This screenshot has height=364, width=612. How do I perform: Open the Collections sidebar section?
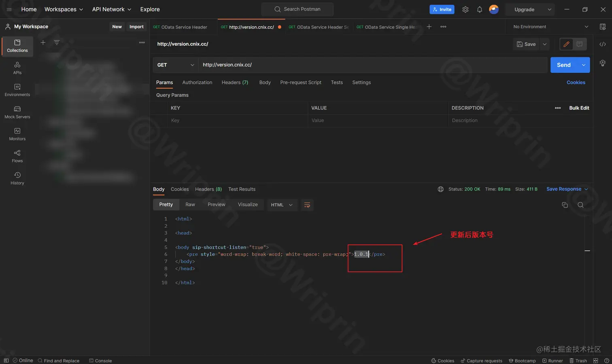[x=17, y=46]
